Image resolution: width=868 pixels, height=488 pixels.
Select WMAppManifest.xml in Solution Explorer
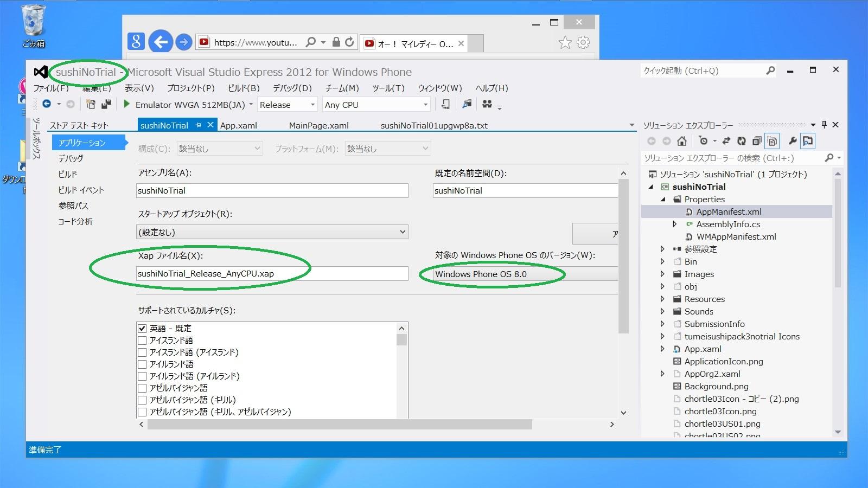736,236
